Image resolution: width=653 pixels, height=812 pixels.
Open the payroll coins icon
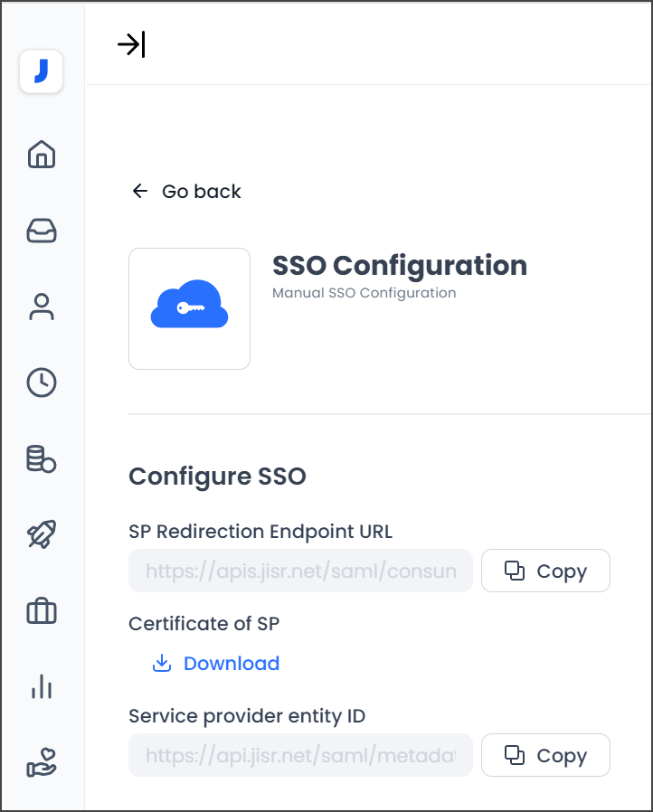[41, 458]
